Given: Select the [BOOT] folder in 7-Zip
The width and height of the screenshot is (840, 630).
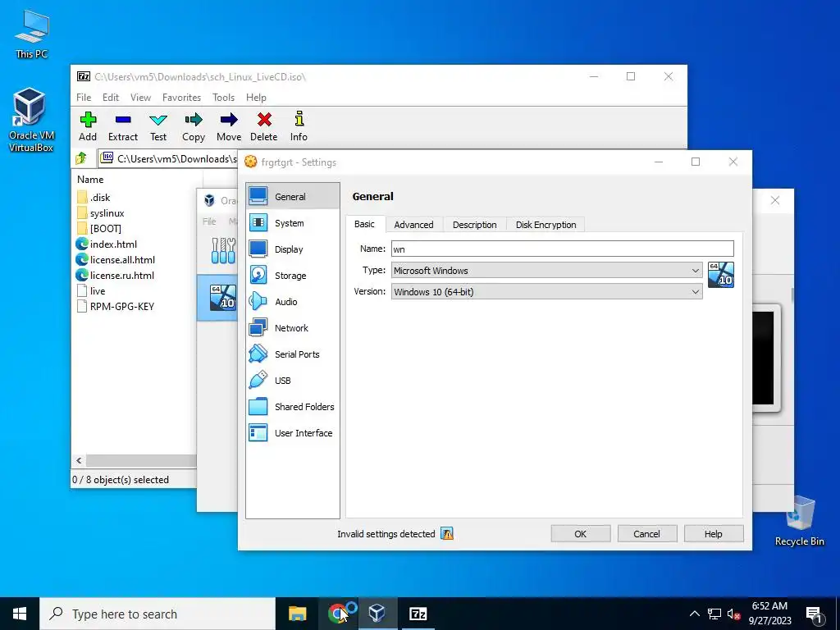Looking at the screenshot, I should tap(99, 228).
